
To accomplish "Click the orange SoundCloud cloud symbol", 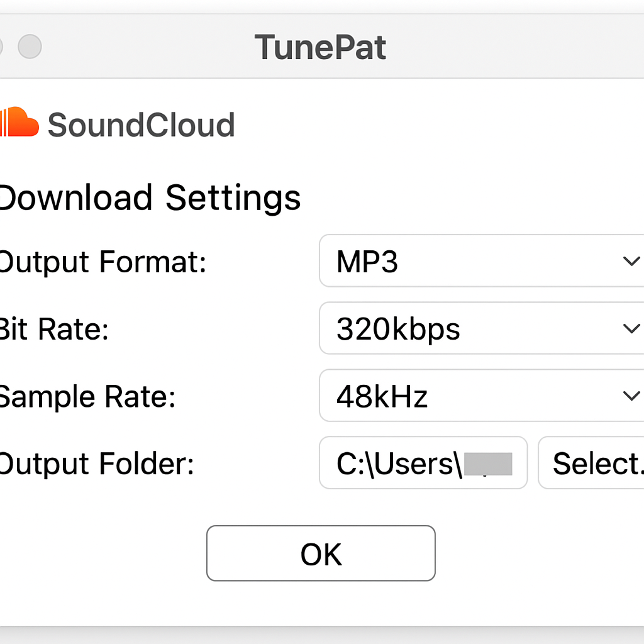I will coord(19,122).
